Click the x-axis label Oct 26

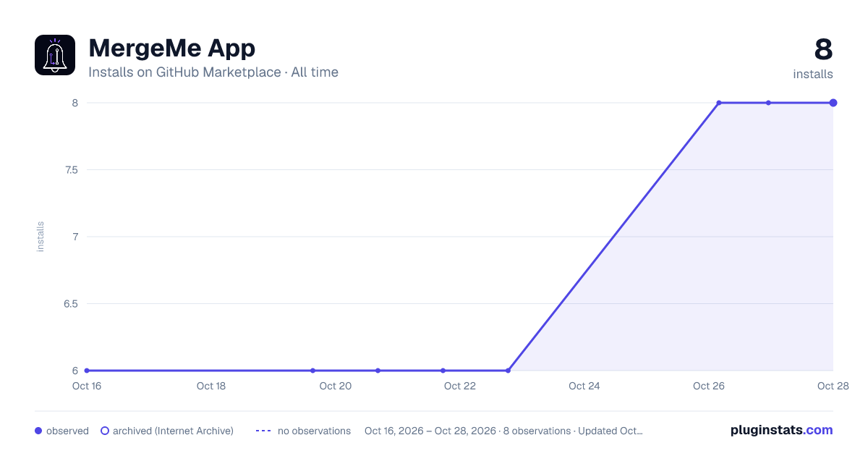point(709,386)
